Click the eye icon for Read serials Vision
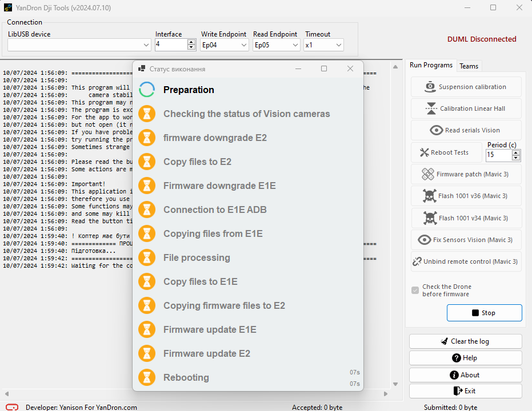The height and width of the screenshot is (411, 532). [437, 130]
